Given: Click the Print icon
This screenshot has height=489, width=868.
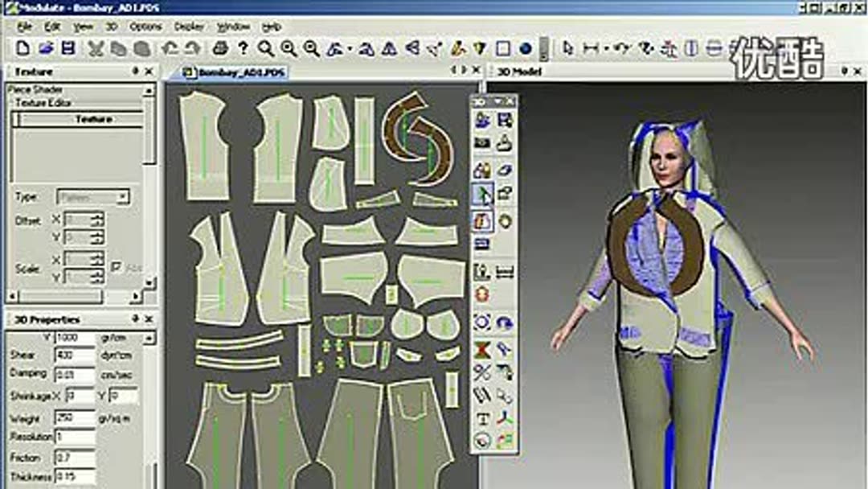Looking at the screenshot, I should tap(219, 46).
